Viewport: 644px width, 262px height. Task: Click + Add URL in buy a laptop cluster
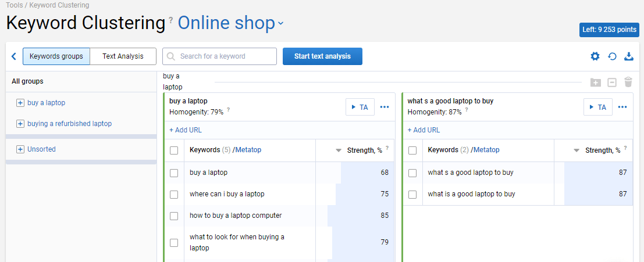point(185,130)
